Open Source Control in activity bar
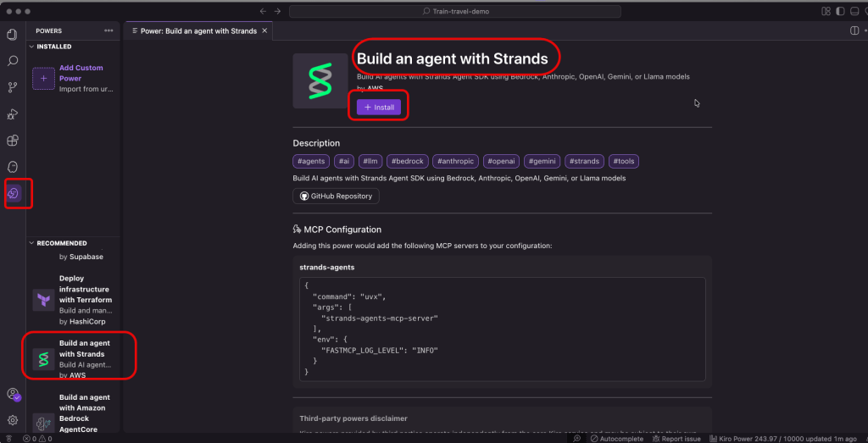The width and height of the screenshot is (868, 443). 13,87
